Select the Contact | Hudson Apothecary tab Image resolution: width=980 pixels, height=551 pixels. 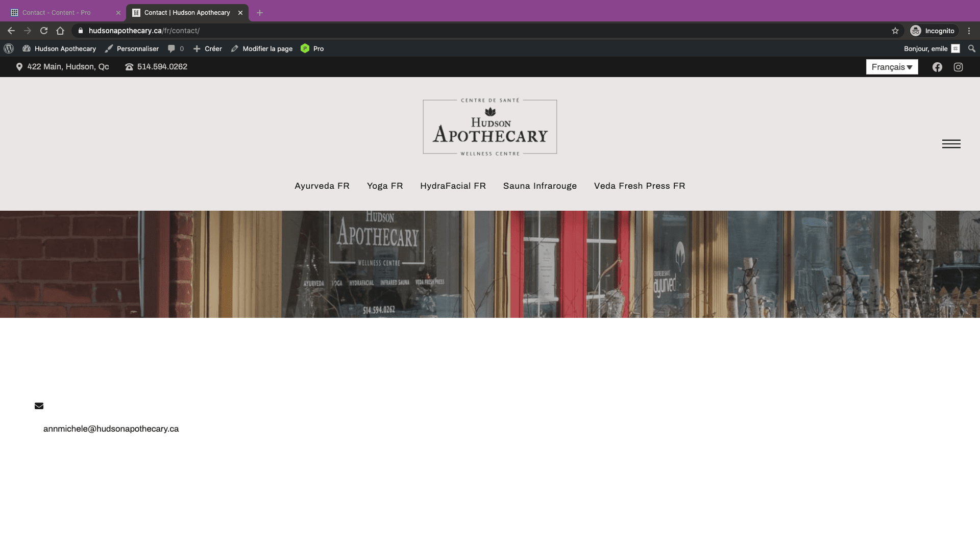point(187,13)
